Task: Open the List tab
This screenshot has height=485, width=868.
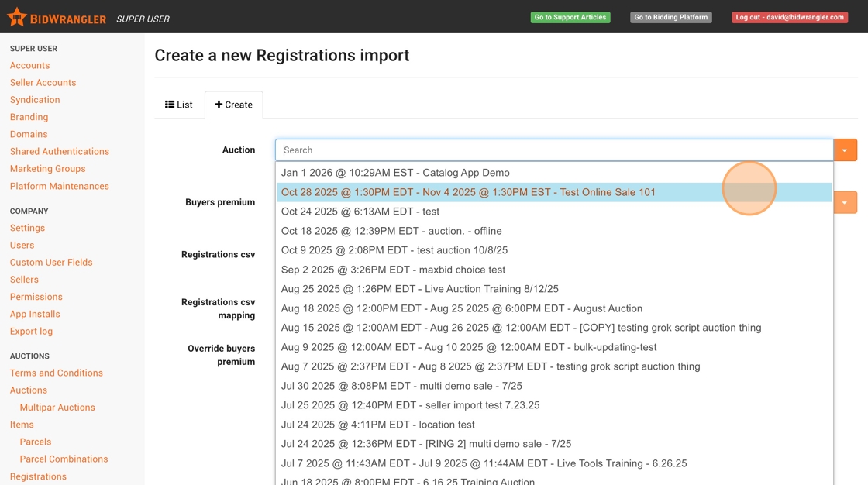Action: coord(179,105)
